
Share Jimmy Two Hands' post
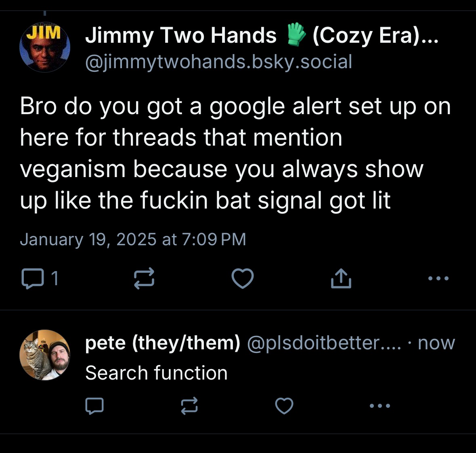(341, 278)
